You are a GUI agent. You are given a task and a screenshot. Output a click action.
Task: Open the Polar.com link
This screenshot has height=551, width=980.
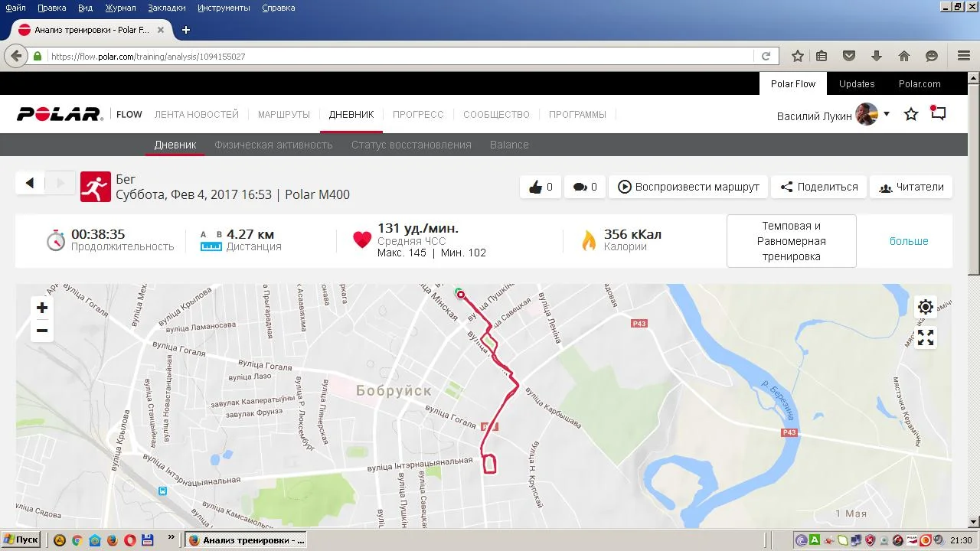click(920, 84)
